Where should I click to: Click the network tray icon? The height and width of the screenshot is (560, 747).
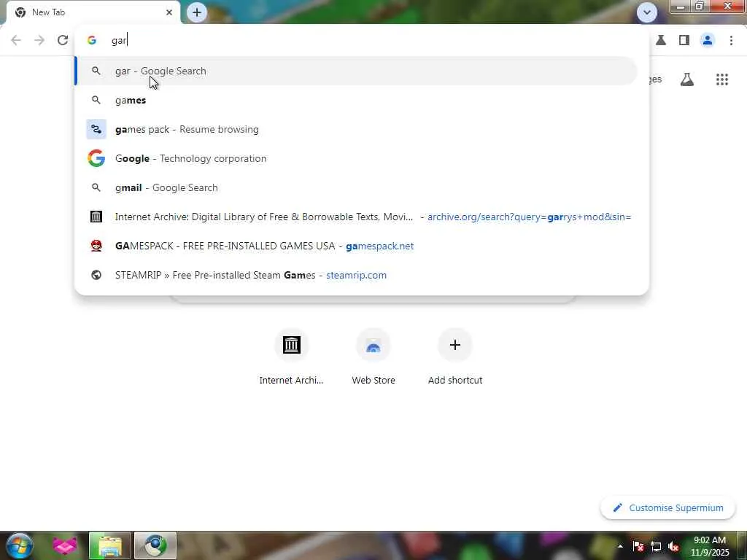[x=656, y=547]
